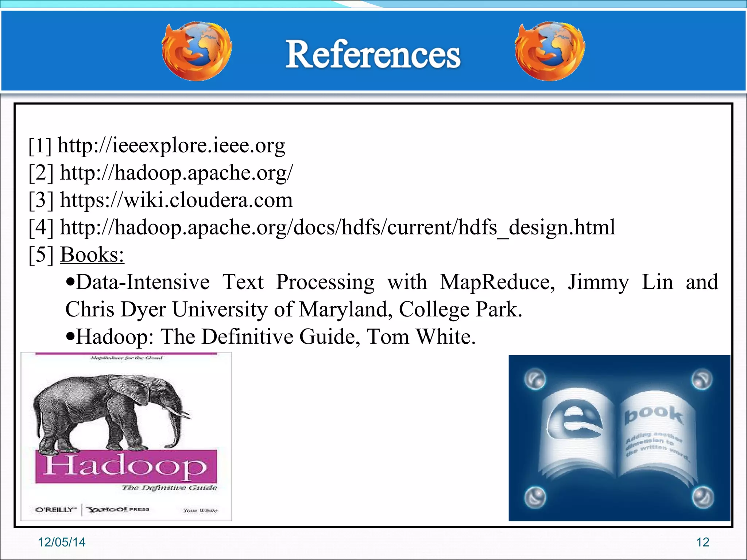
Task: Select the Chris Dyer University of Maryland line
Action: coord(294,310)
